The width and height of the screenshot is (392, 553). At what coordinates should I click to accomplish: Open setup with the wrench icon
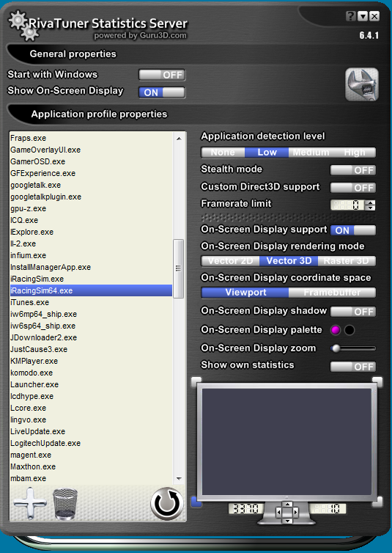coord(362,84)
